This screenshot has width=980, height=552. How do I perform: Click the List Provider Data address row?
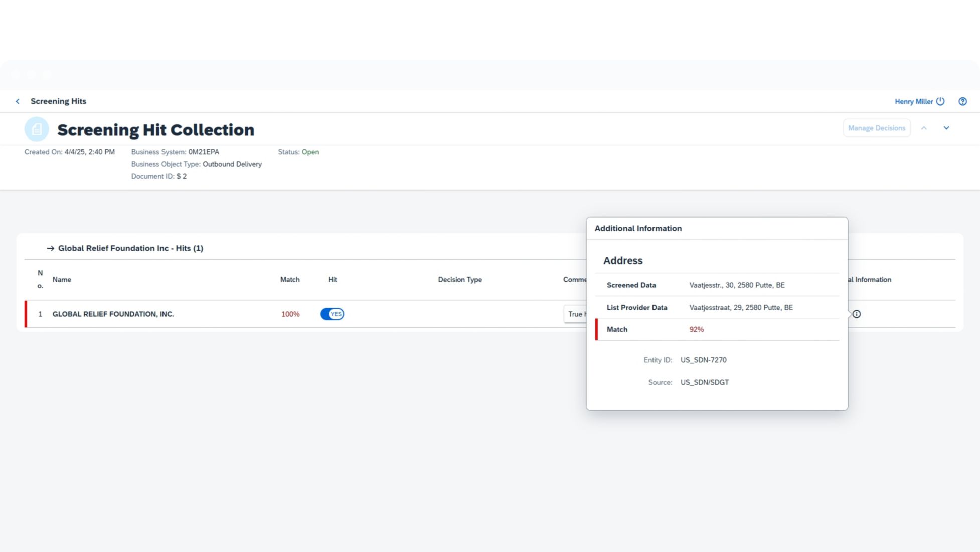[x=717, y=308]
